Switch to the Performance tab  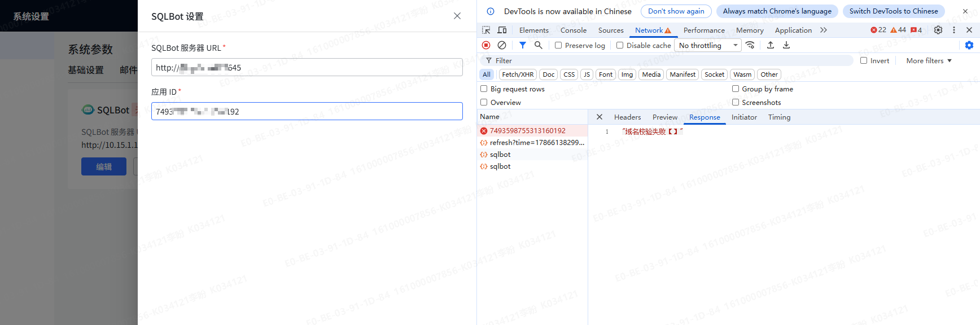704,30
